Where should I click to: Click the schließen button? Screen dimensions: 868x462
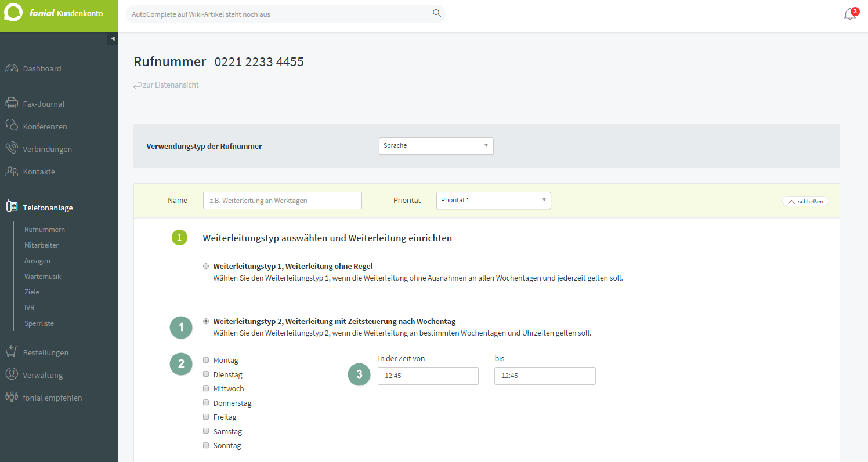pyautogui.click(x=805, y=201)
